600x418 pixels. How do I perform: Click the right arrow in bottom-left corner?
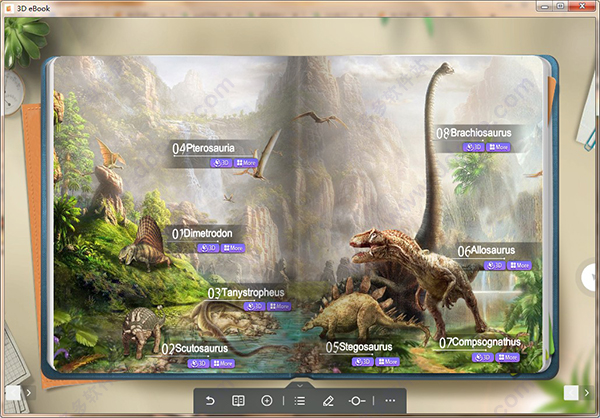click(x=29, y=393)
